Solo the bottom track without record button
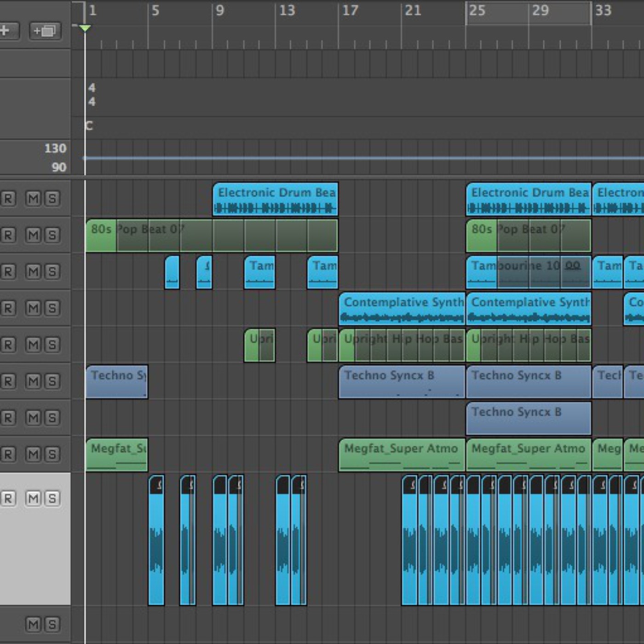Image resolution: width=644 pixels, height=644 pixels. coord(52,624)
